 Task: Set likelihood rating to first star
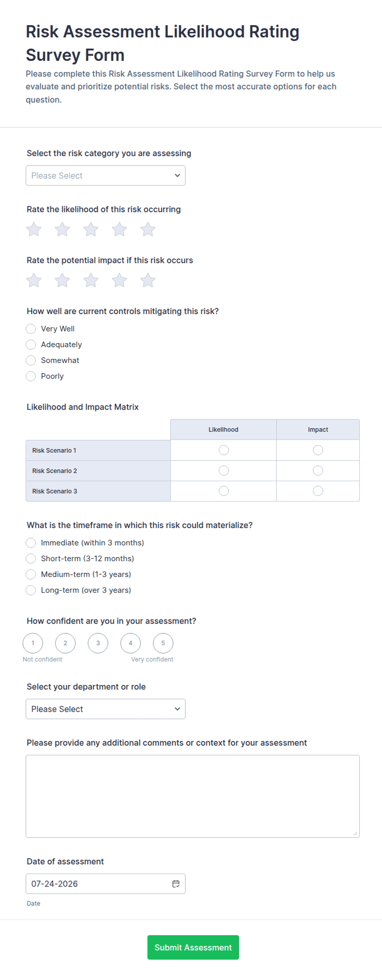coord(34,229)
